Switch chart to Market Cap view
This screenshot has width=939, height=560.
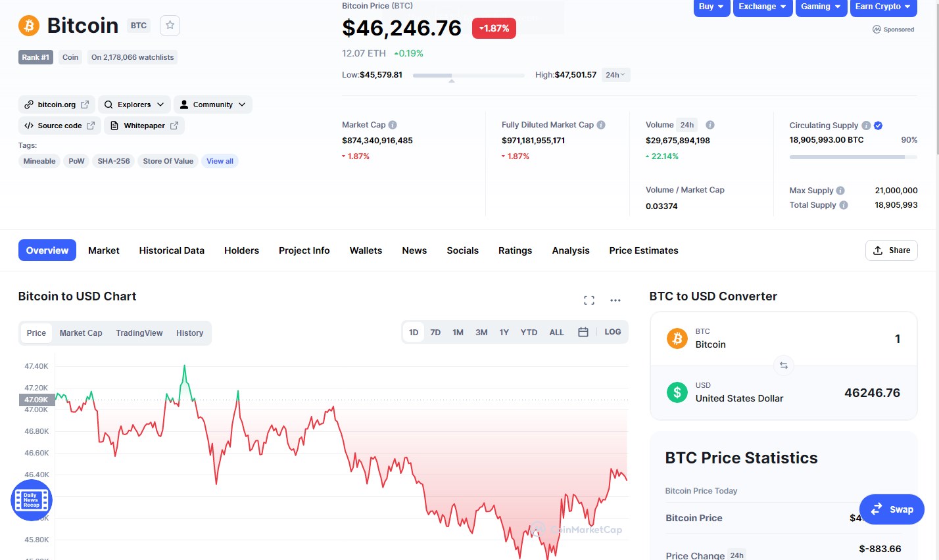[x=81, y=333]
